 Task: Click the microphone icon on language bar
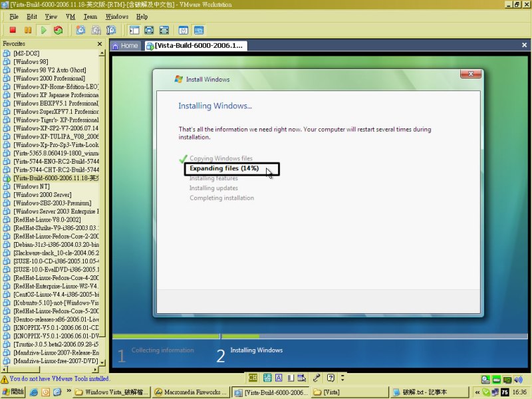(x=317, y=377)
